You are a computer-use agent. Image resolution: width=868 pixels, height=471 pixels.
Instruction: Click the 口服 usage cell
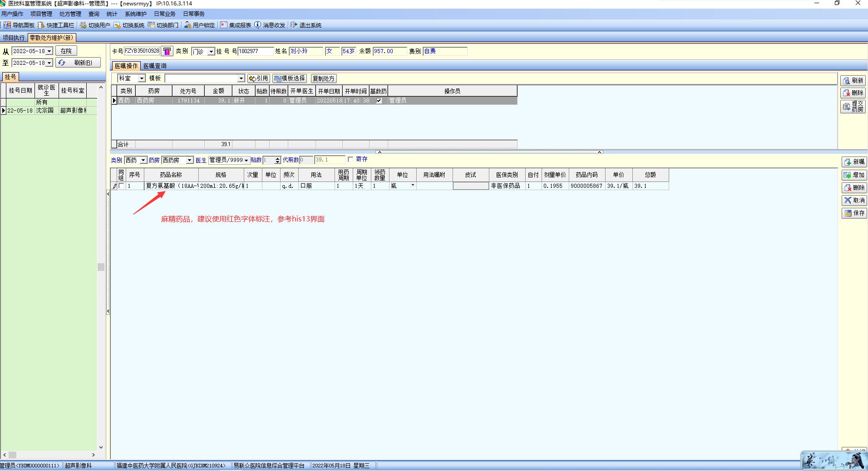pos(316,186)
